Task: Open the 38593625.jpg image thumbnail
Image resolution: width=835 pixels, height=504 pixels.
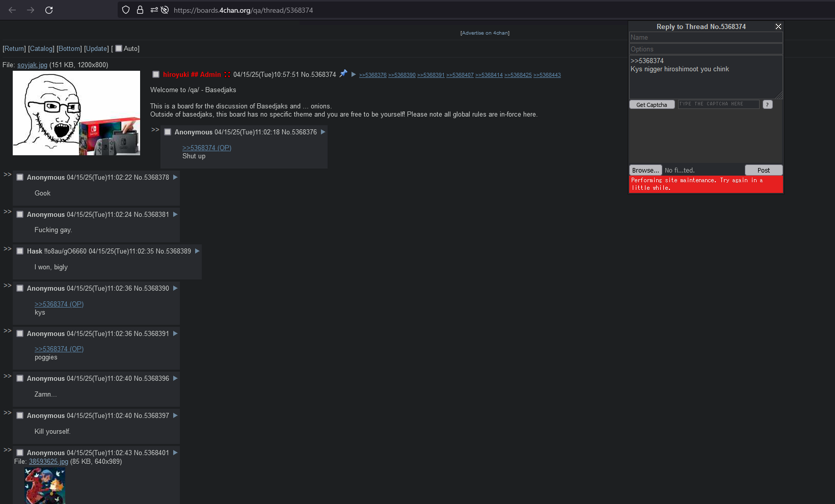Action: coord(45,486)
